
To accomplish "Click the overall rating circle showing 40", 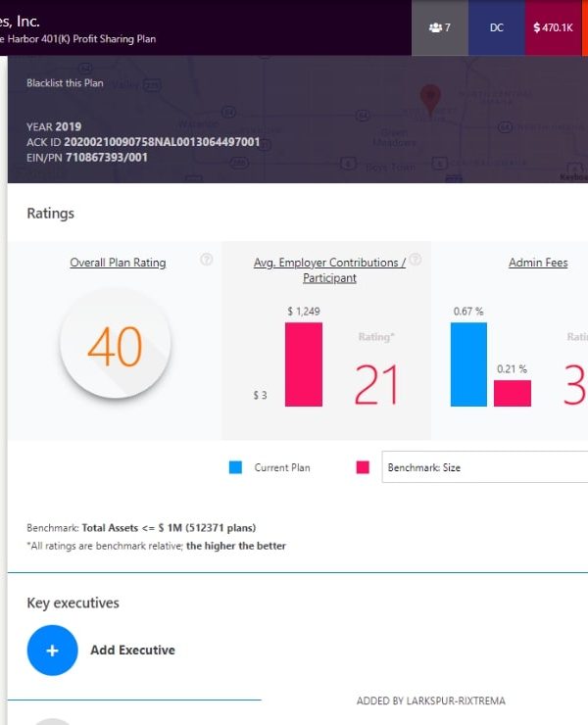I will pyautogui.click(x=115, y=345).
